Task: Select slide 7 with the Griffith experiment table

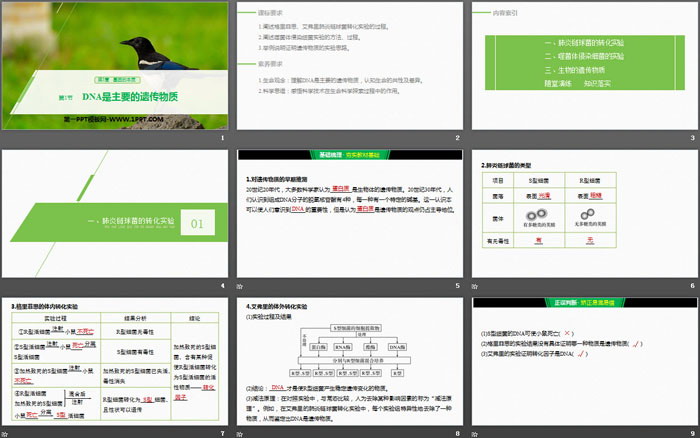Action: click(115, 362)
